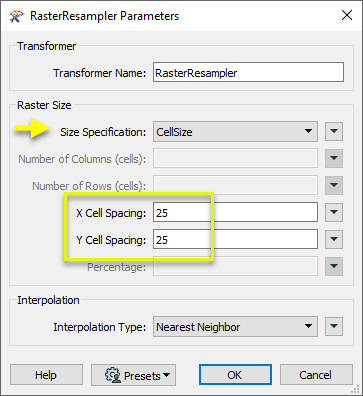Click the FME RasterResampler title bar icon
Image resolution: width=363 pixels, height=396 pixels.
(16, 16)
